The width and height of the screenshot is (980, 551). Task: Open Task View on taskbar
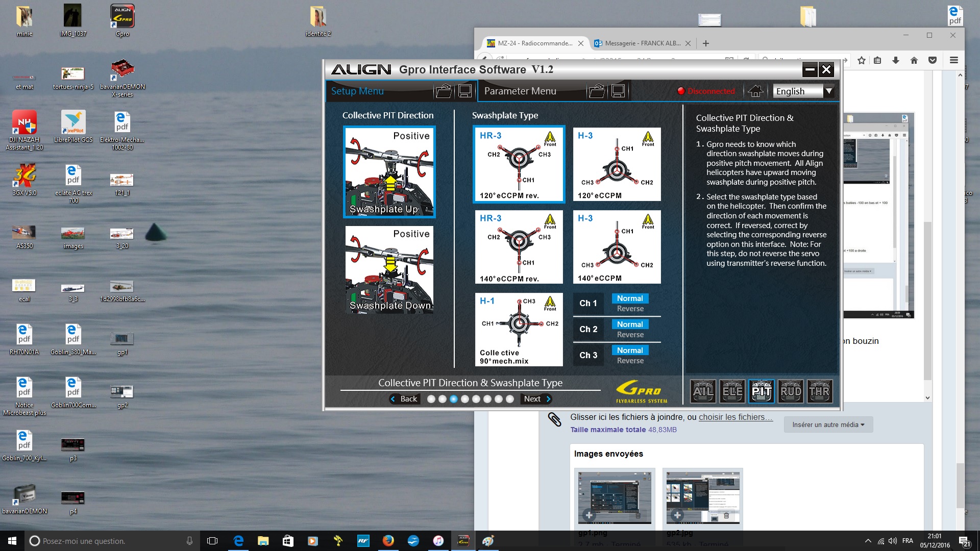pyautogui.click(x=212, y=541)
